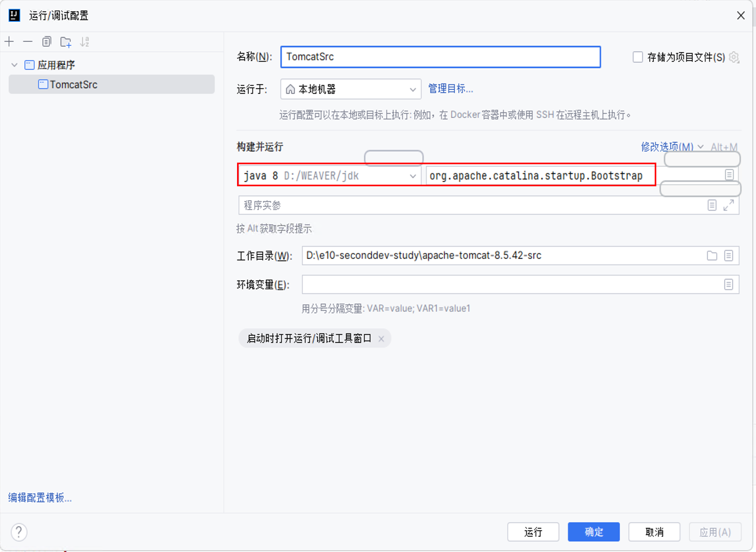The height and width of the screenshot is (552, 756).
Task: Open the 修改选项 options menu
Action: (x=672, y=147)
